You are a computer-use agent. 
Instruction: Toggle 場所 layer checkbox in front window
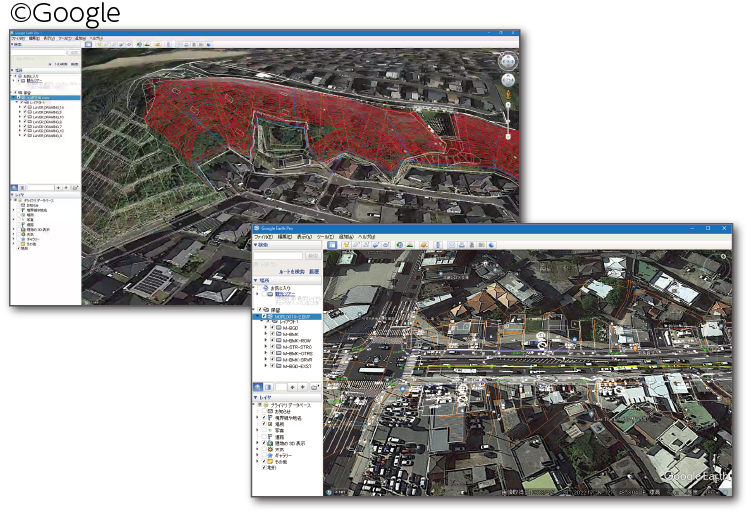(264, 423)
